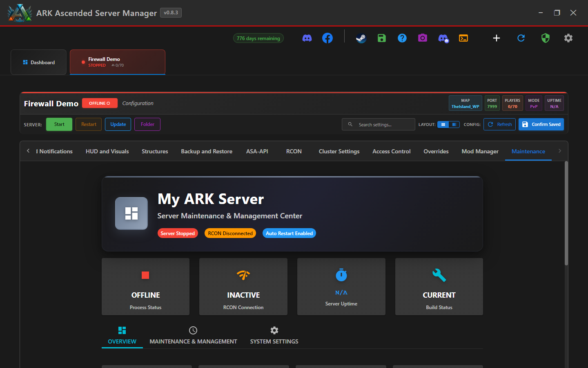Add a new server with plus icon

coord(497,38)
